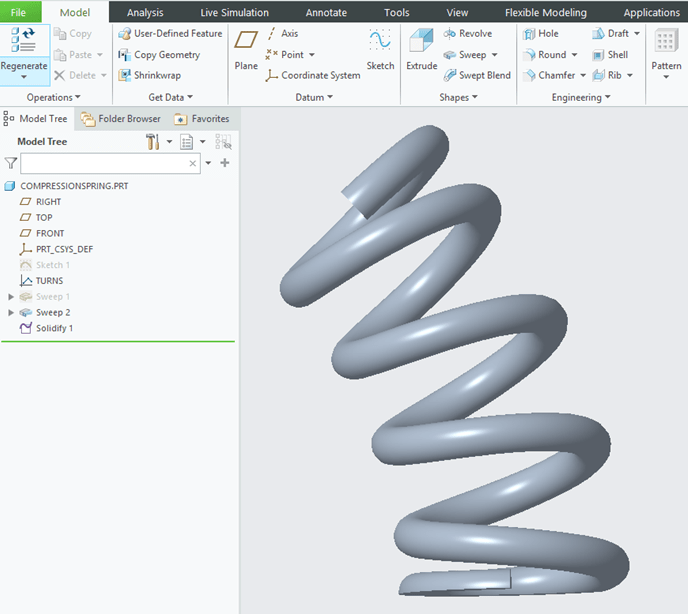The width and height of the screenshot is (689, 615).
Task: Switch to the Analysis ribbon tab
Action: 145,13
